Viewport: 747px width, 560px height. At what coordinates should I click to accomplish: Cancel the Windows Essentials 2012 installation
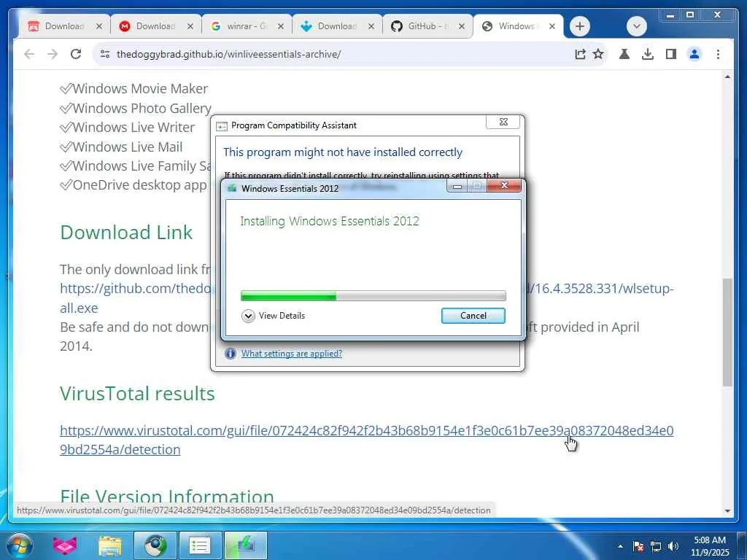pyautogui.click(x=473, y=316)
